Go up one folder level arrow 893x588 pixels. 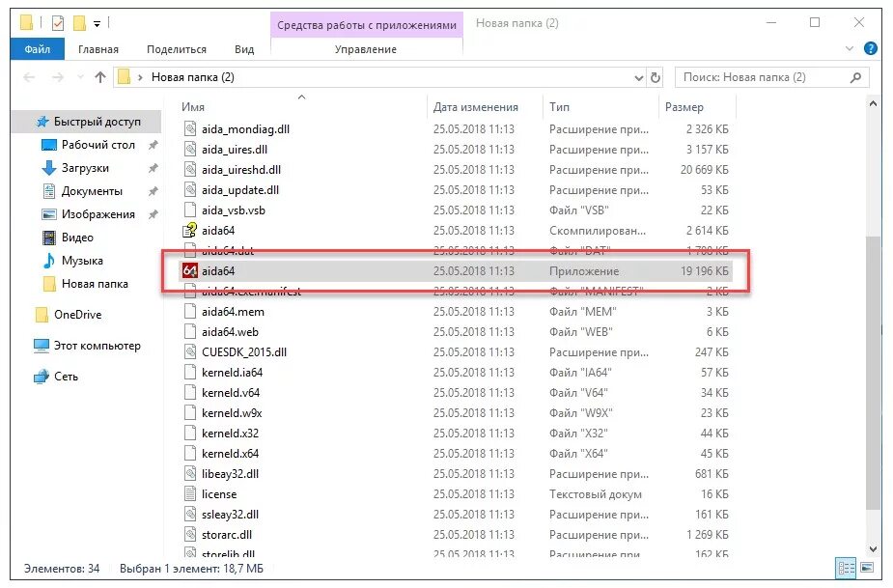coord(100,77)
